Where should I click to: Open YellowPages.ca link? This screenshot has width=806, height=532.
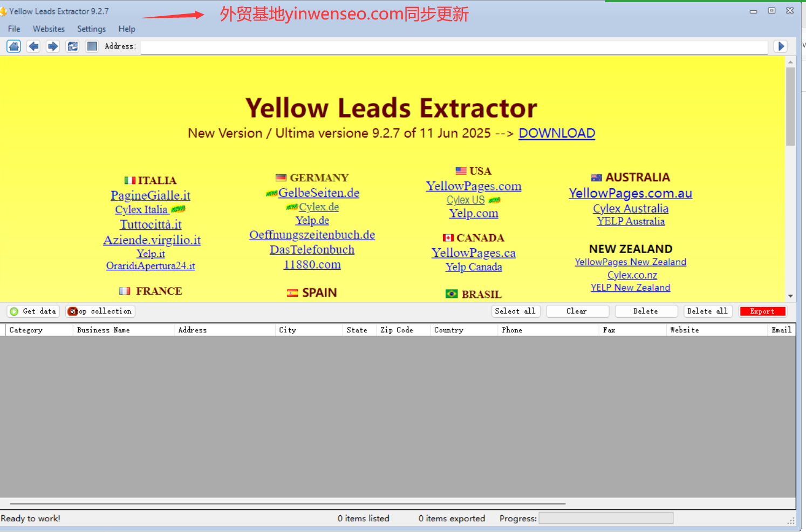point(474,253)
